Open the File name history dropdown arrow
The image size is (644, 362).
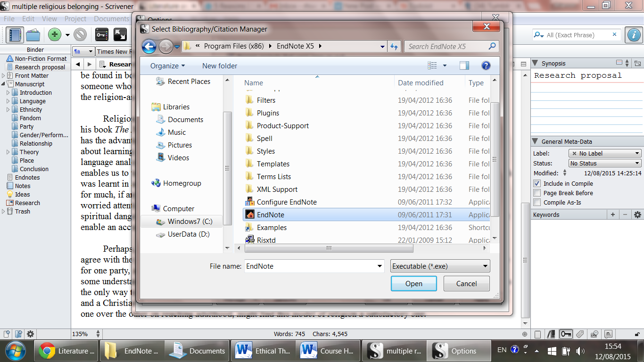coord(380,266)
